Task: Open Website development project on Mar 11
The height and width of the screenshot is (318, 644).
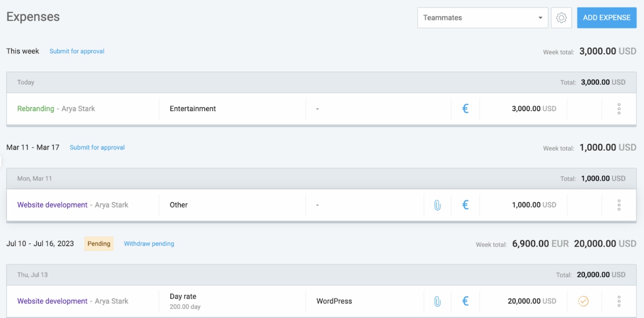Action: [x=52, y=205]
